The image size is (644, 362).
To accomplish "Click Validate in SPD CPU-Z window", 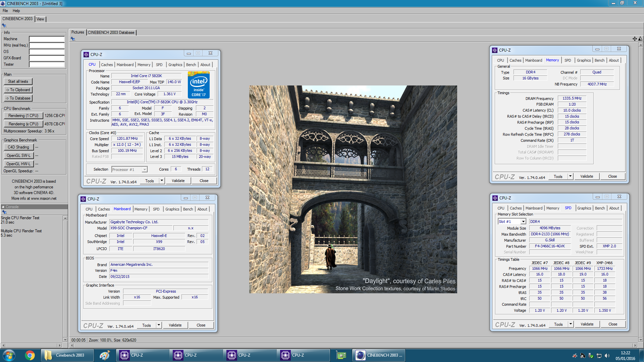I will click(587, 324).
